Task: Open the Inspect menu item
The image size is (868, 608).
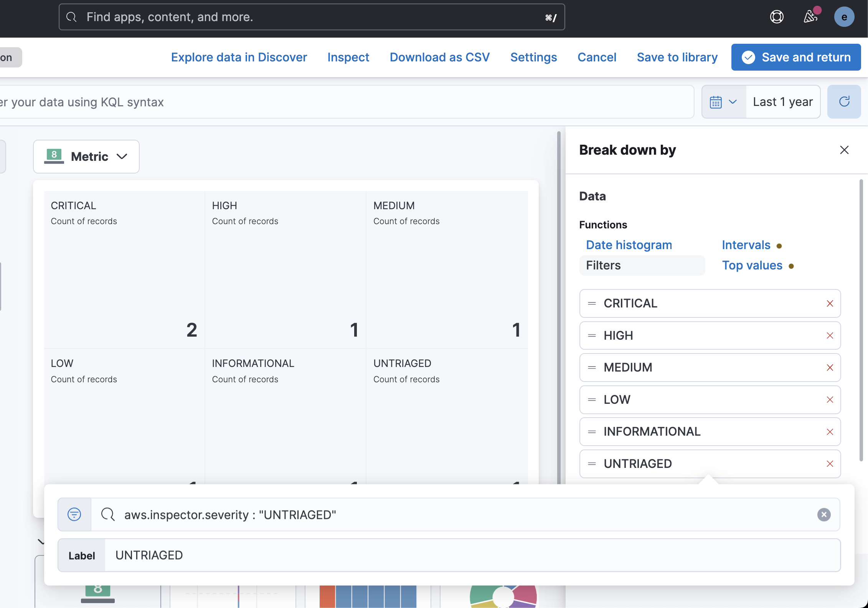Action: coord(348,57)
